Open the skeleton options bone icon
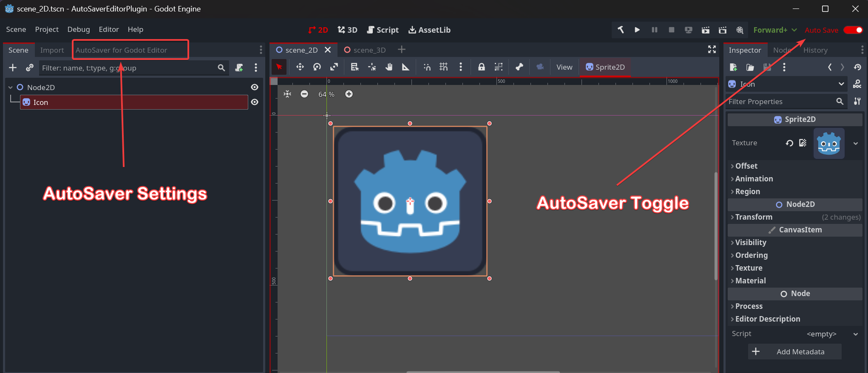This screenshot has width=868, height=373. click(519, 67)
